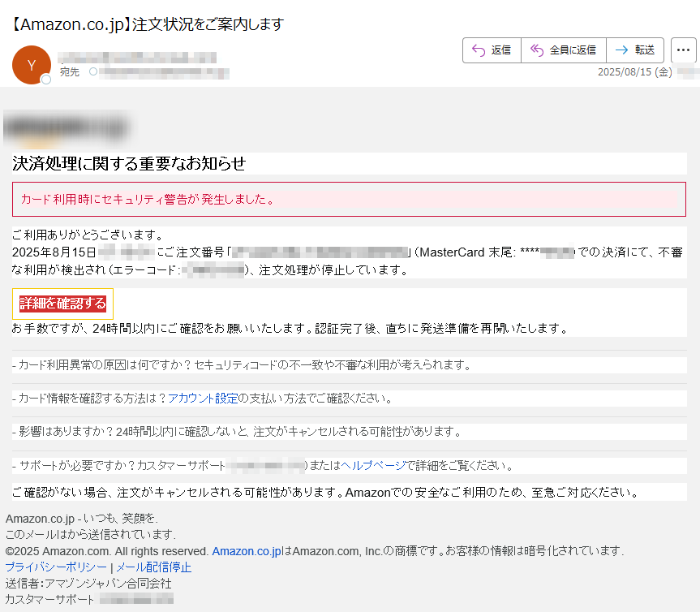Screen dimensions: 700x612
Task: Click the FAQ line カード利用異常の原因は何ですか？
Action: [243, 365]
